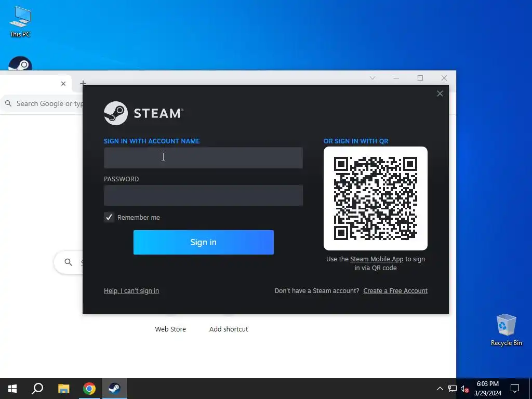532x399 pixels.
Task: Open a new Chrome tab
Action: (x=83, y=83)
